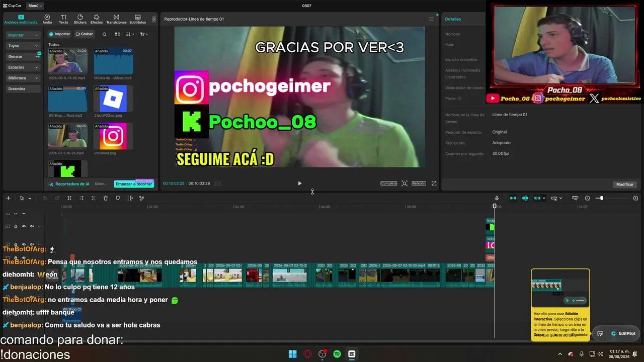Open the Audio tab
644x362 pixels.
47,19
